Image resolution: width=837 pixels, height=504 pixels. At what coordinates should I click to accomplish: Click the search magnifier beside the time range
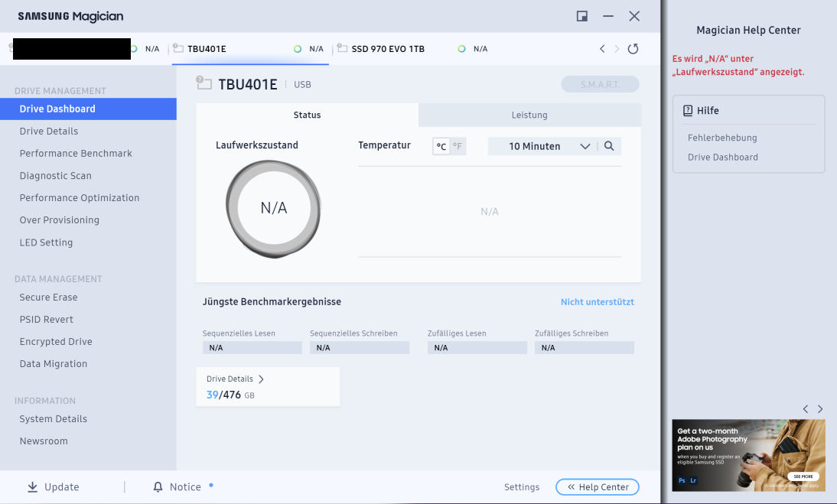click(608, 146)
